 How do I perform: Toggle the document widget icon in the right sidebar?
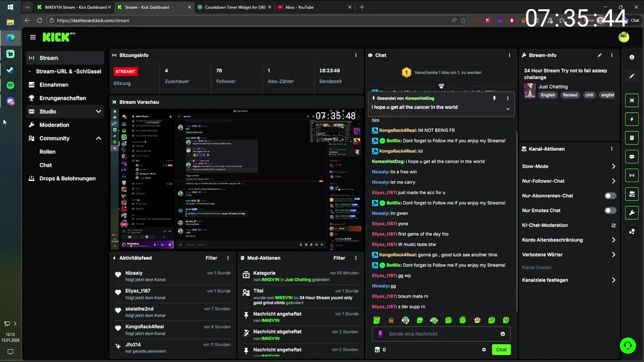(x=632, y=138)
